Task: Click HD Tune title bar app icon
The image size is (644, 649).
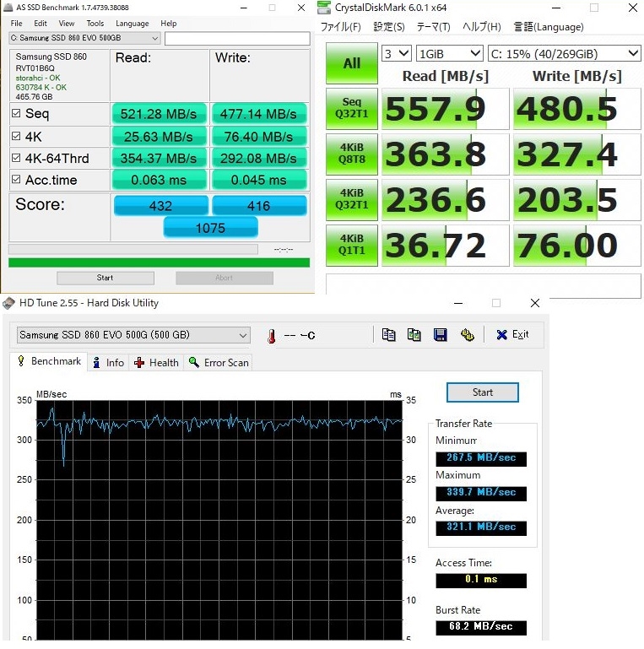Action: click(8, 303)
